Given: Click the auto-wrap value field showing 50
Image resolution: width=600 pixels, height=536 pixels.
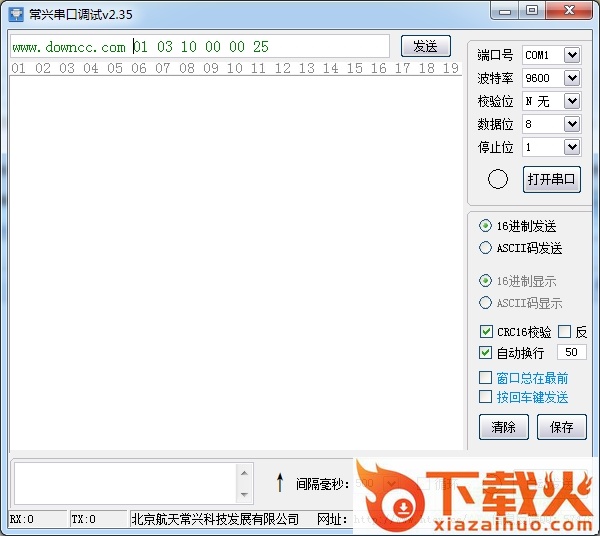Looking at the screenshot, I should point(572,352).
